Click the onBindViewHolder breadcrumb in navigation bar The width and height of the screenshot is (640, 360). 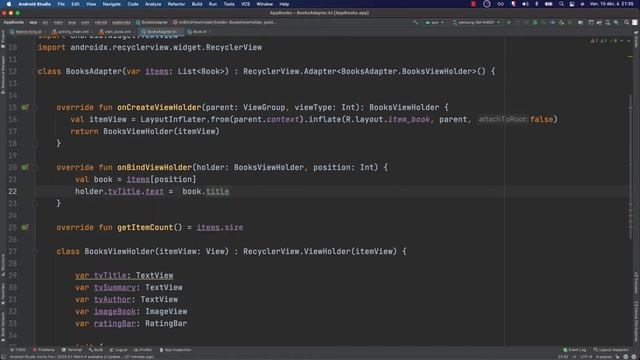click(x=225, y=22)
